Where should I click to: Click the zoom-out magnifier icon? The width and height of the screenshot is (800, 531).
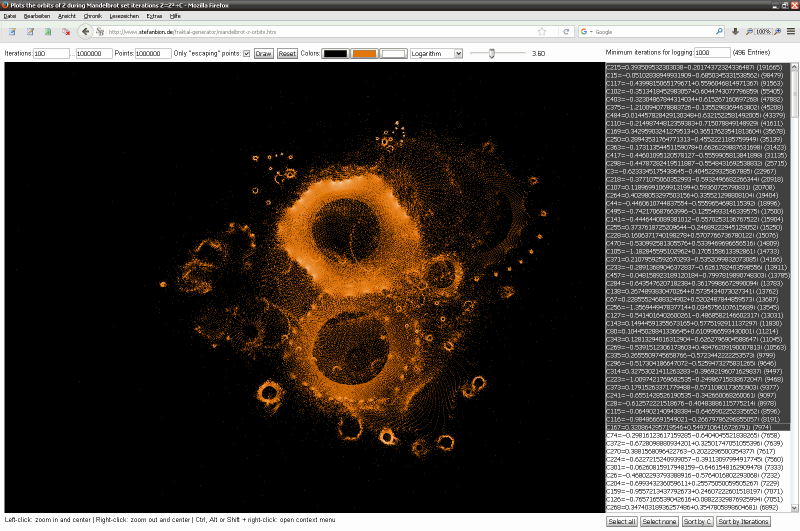[749, 32]
